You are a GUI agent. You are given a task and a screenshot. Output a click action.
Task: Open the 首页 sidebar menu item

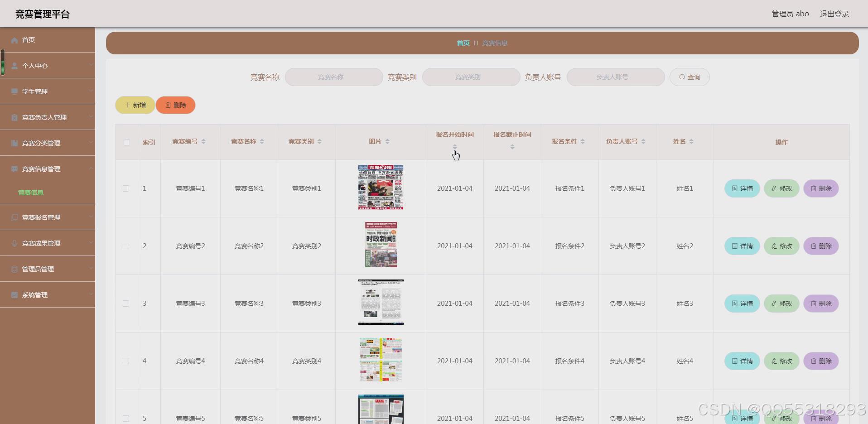coord(48,40)
